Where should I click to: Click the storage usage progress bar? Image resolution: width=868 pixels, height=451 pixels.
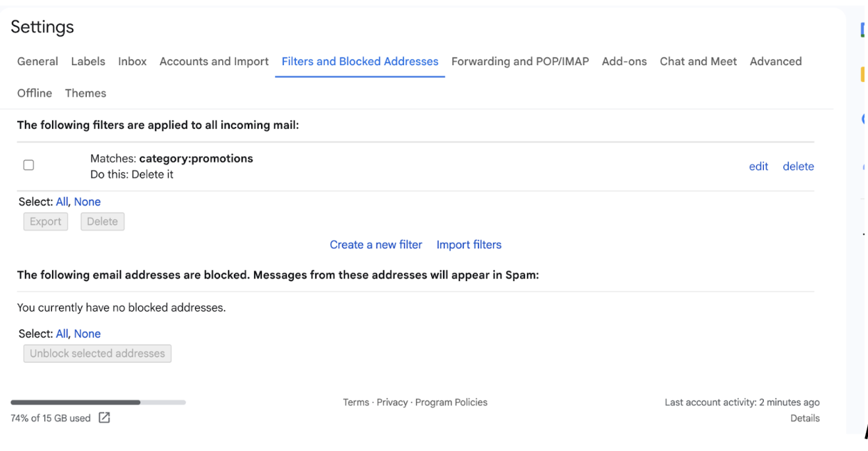(98, 402)
